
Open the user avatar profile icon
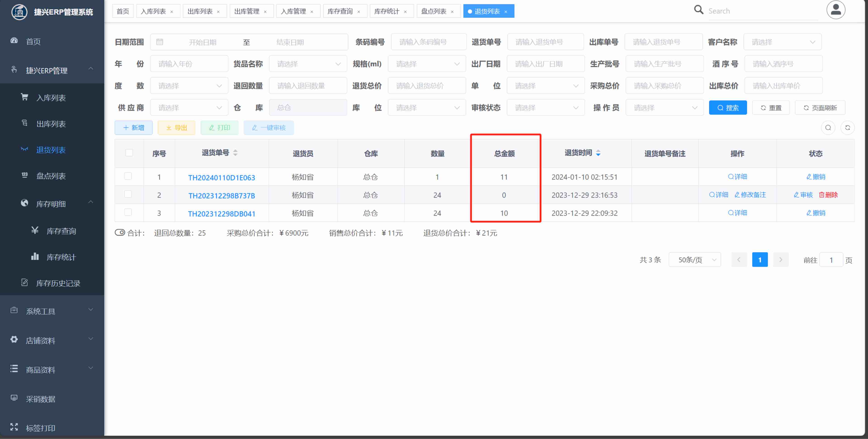(836, 10)
